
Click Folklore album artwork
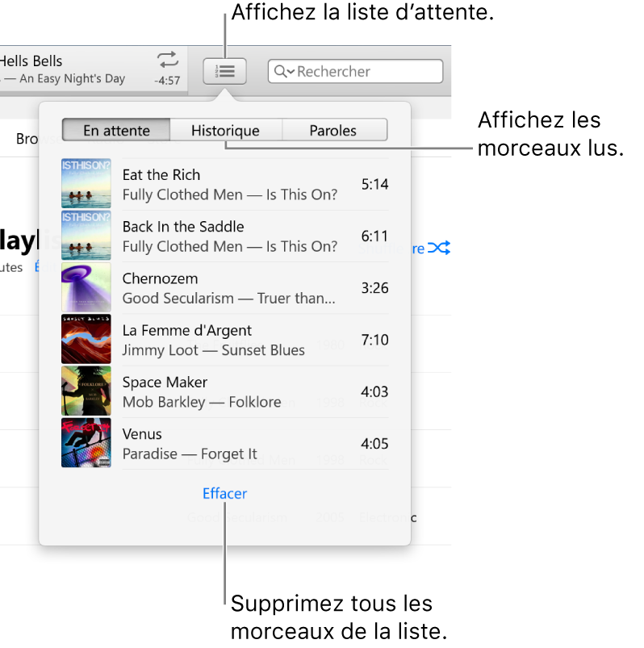[86, 391]
